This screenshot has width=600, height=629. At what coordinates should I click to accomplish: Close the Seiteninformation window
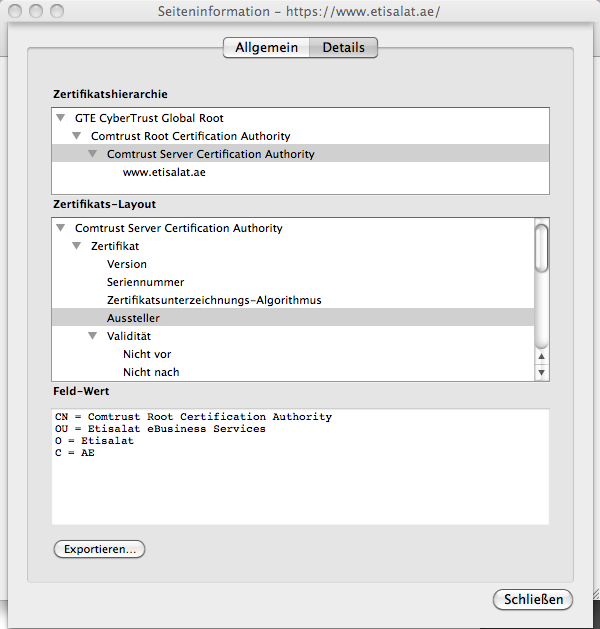[x=15, y=11]
